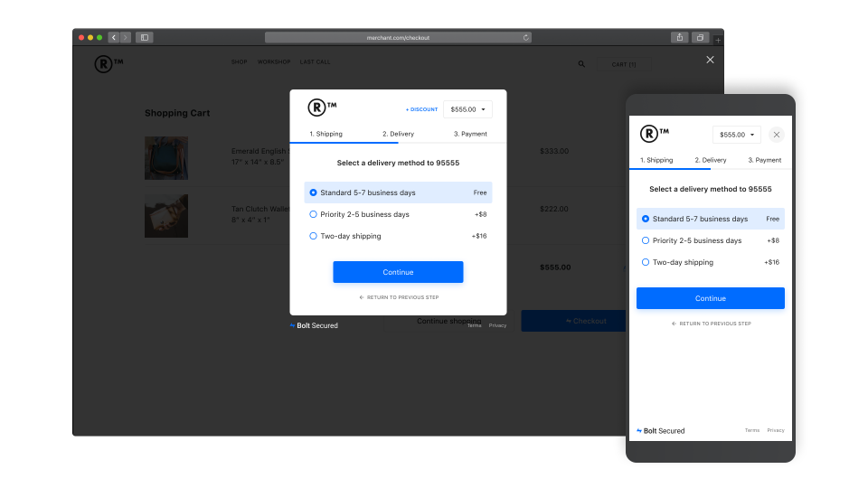Open the Privacy link below desktop modal

tap(497, 325)
